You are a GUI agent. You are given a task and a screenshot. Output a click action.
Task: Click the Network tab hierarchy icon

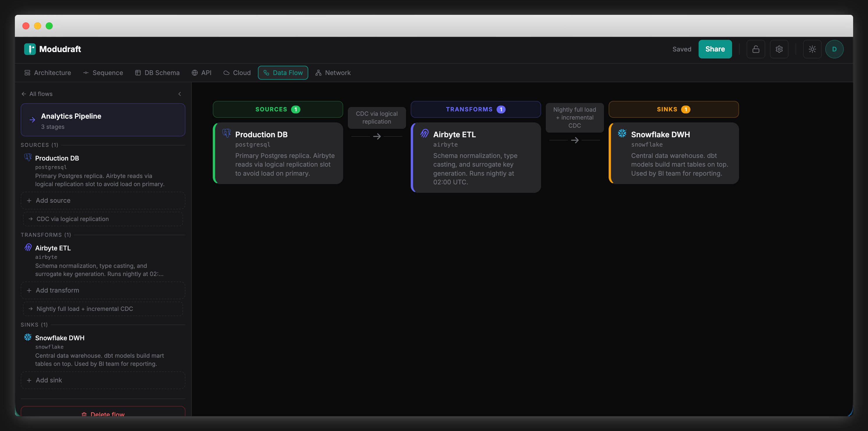[x=318, y=73]
